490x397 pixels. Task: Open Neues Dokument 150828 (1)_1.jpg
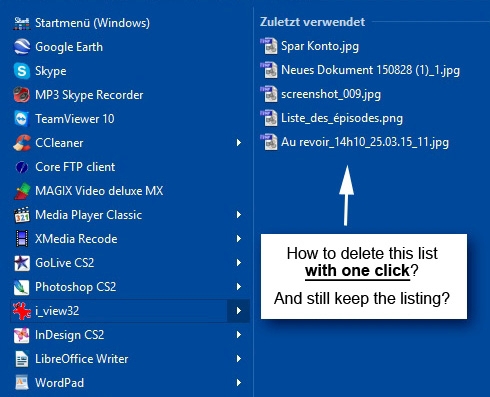[x=370, y=70]
